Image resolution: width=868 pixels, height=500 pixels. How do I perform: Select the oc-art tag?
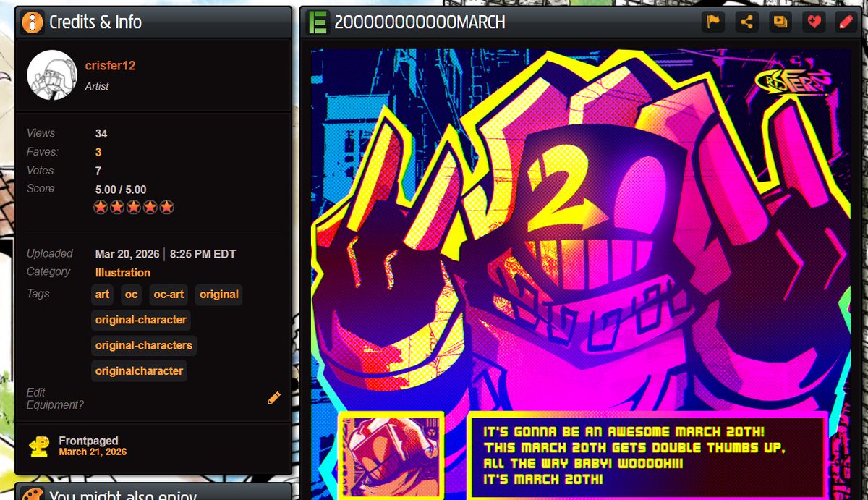[x=169, y=295]
